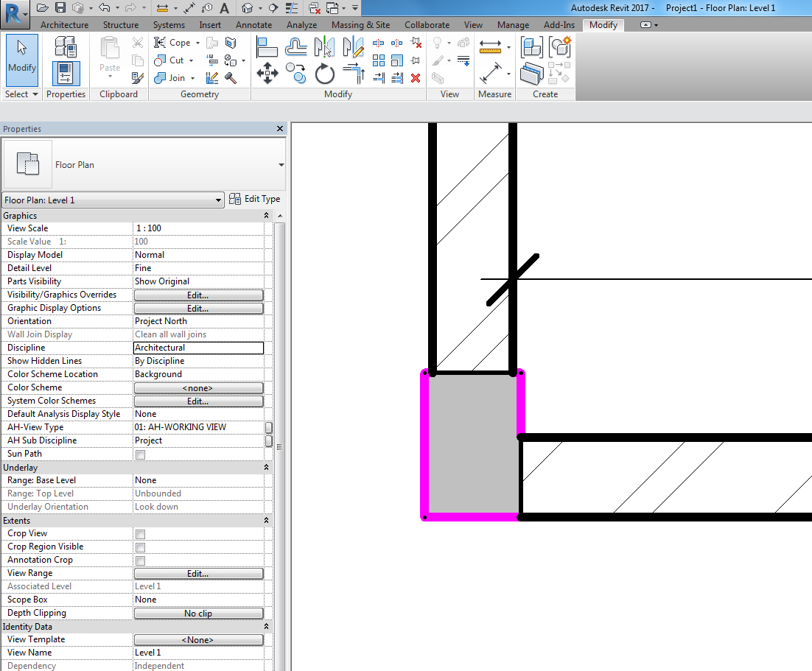Select the Rotate tool
This screenshot has height=671, width=812.
tap(325, 74)
